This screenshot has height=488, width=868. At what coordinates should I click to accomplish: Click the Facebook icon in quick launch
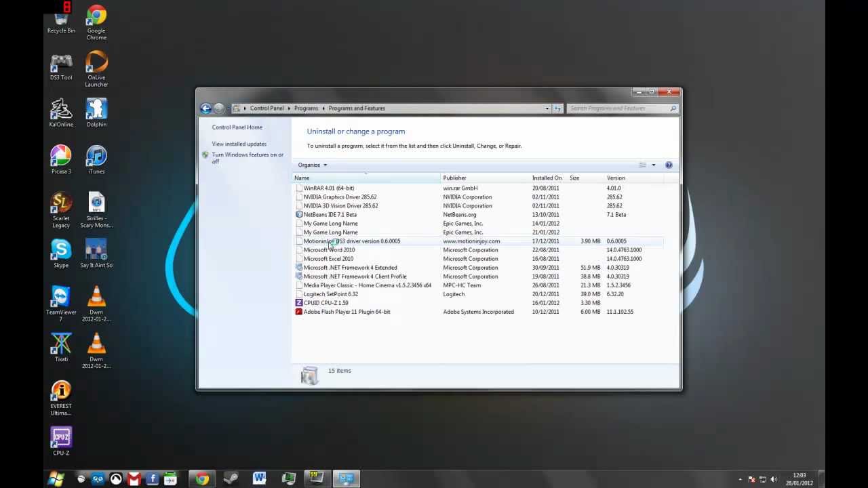tap(152, 479)
